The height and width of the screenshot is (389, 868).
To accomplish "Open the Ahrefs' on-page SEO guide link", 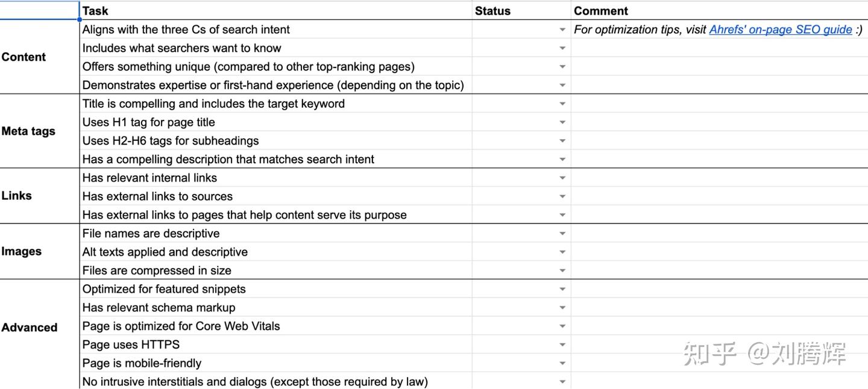I will [x=780, y=30].
